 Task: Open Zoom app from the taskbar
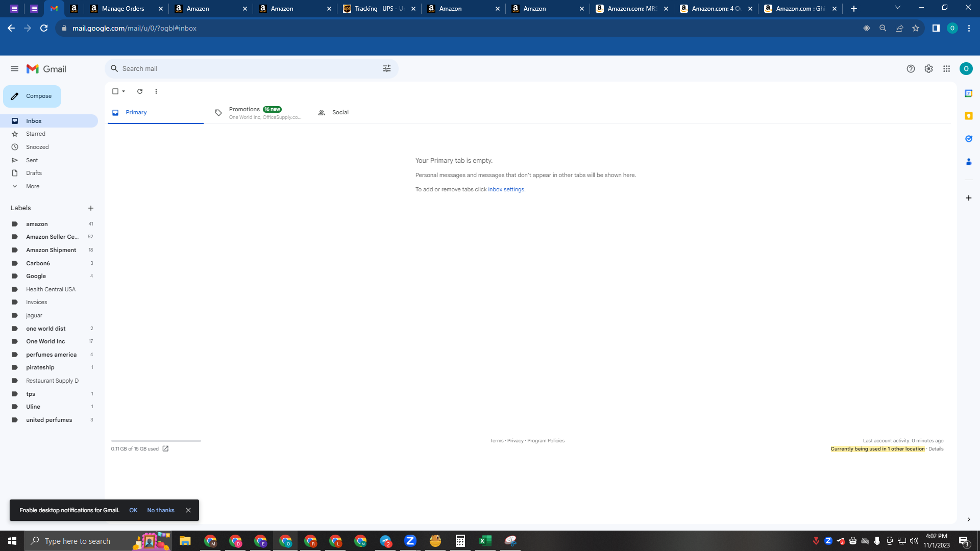pos(410,541)
